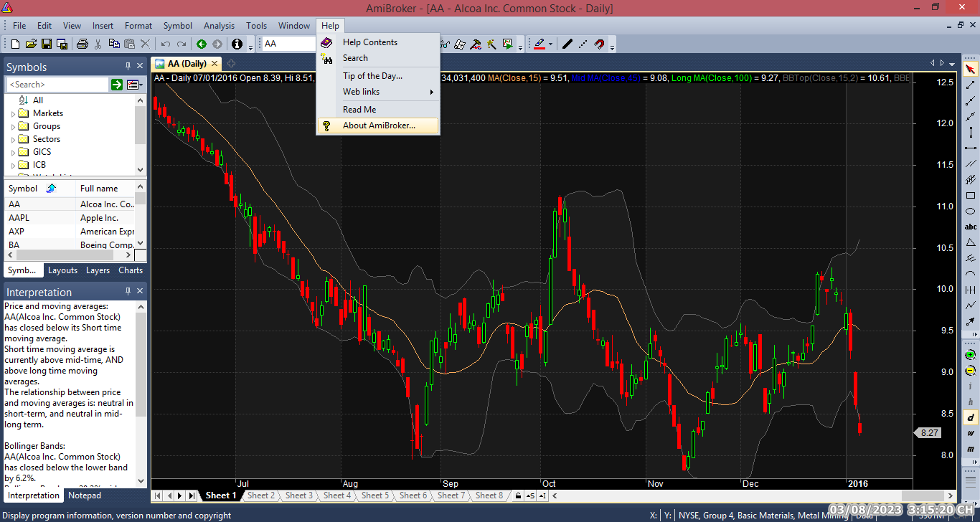Select the Arrow drawing tool
The width and height of the screenshot is (980, 522).
click(971, 321)
